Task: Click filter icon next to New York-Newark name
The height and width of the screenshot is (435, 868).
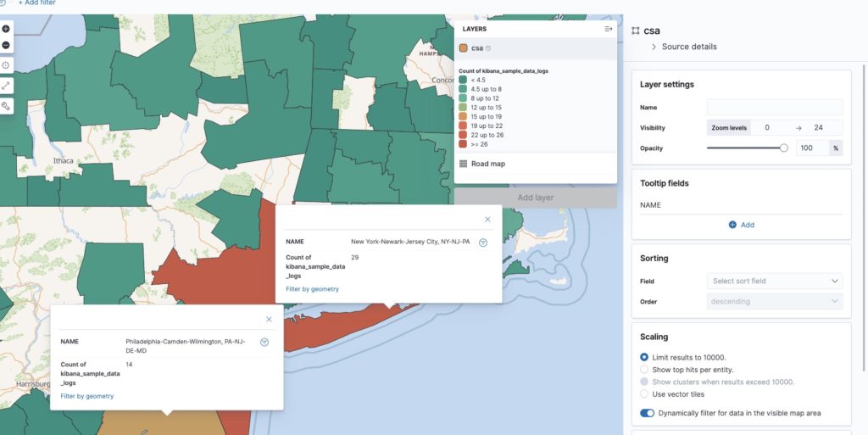Action: [x=483, y=243]
